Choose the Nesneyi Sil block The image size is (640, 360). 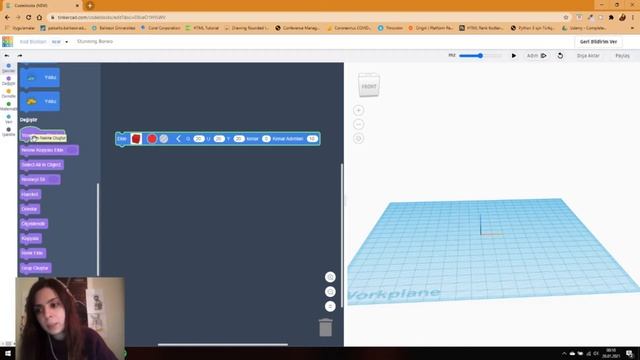click(40, 180)
